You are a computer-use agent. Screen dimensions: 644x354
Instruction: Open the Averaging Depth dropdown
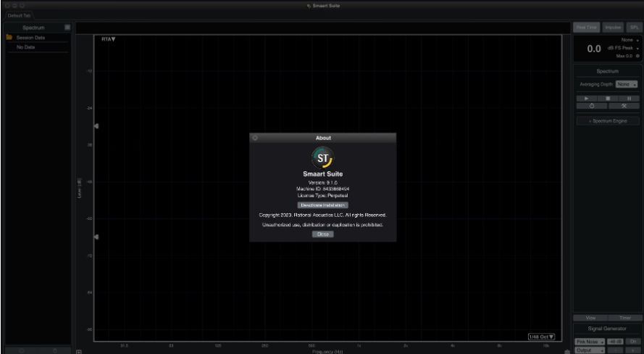(x=627, y=84)
